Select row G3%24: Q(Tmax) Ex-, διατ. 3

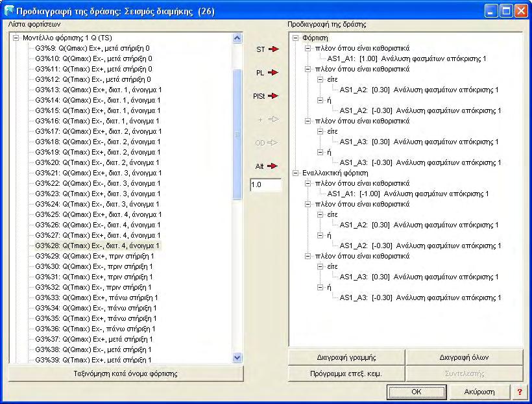(97, 204)
